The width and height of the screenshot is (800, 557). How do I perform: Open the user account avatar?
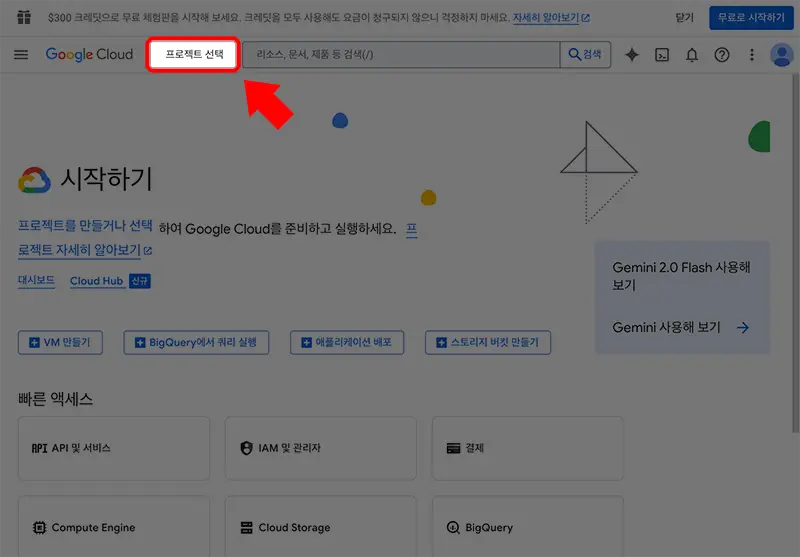pos(782,55)
